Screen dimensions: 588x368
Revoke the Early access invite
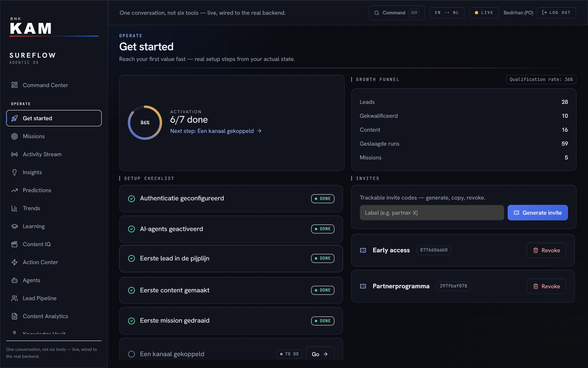coord(546,250)
